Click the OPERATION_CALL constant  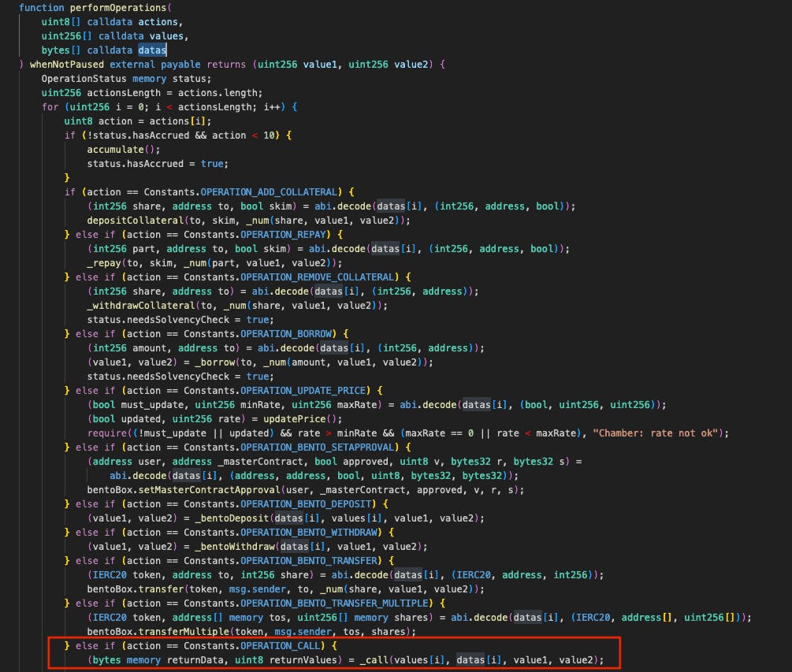(x=281, y=645)
